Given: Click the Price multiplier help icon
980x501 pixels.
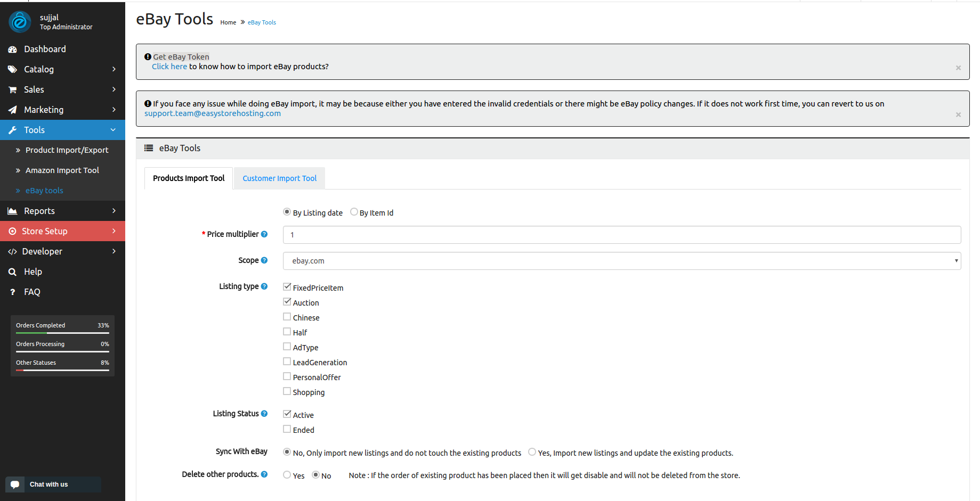Looking at the screenshot, I should click(264, 234).
